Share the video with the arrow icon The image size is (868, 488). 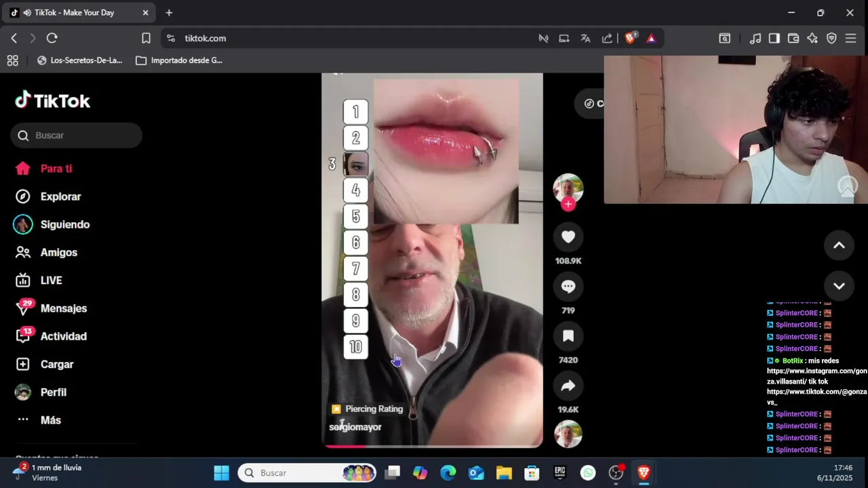click(568, 386)
